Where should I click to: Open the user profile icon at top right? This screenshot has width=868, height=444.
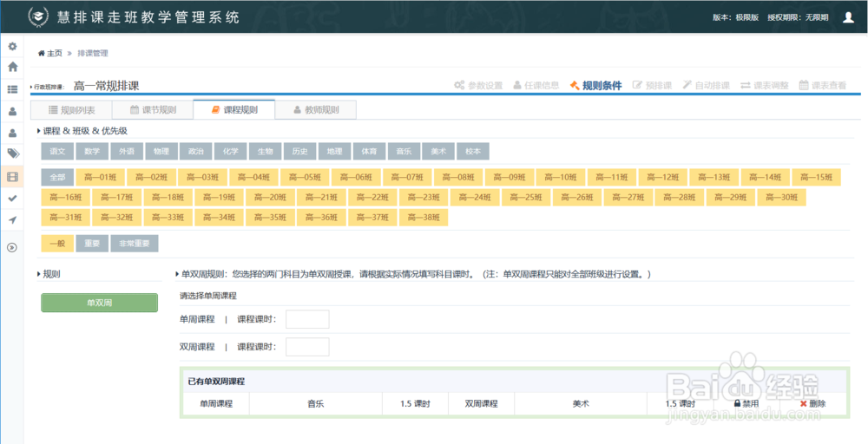pyautogui.click(x=848, y=17)
